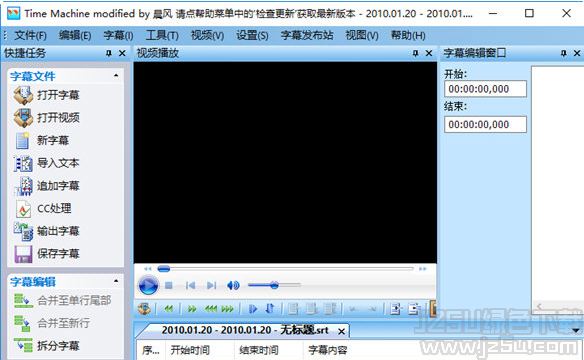Open the 编辑(E) menu
The height and width of the screenshot is (360, 584).
tap(75, 36)
